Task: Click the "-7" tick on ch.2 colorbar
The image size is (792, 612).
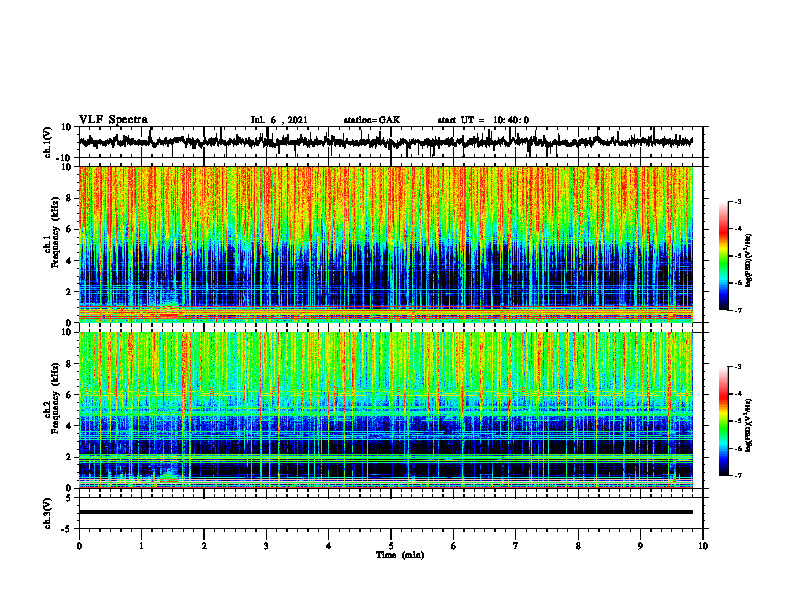Action: [737, 476]
